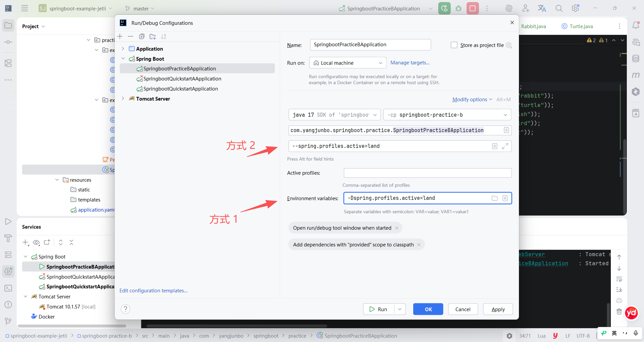Open the Project view selector
The width and height of the screenshot is (644, 342).
click(34, 26)
